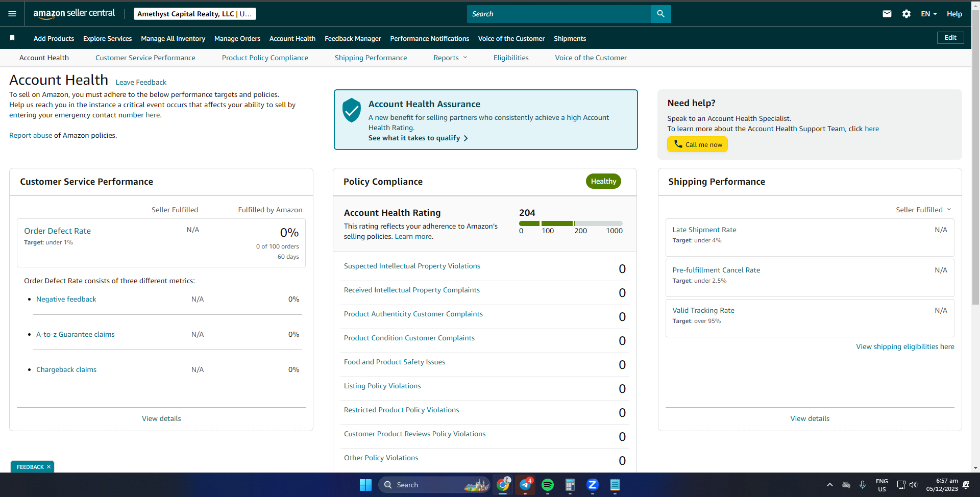The width and height of the screenshot is (980, 497).
Task: Open Explore Services menu item
Action: 107,38
